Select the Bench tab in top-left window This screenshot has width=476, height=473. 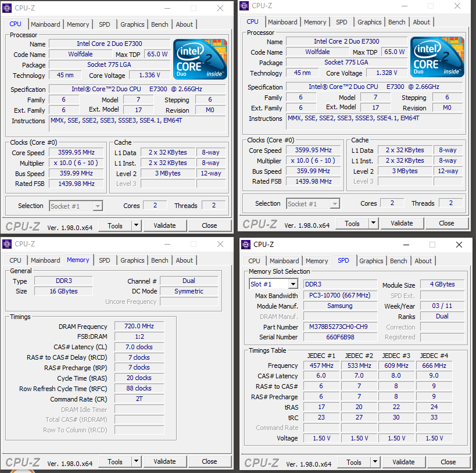click(x=160, y=24)
